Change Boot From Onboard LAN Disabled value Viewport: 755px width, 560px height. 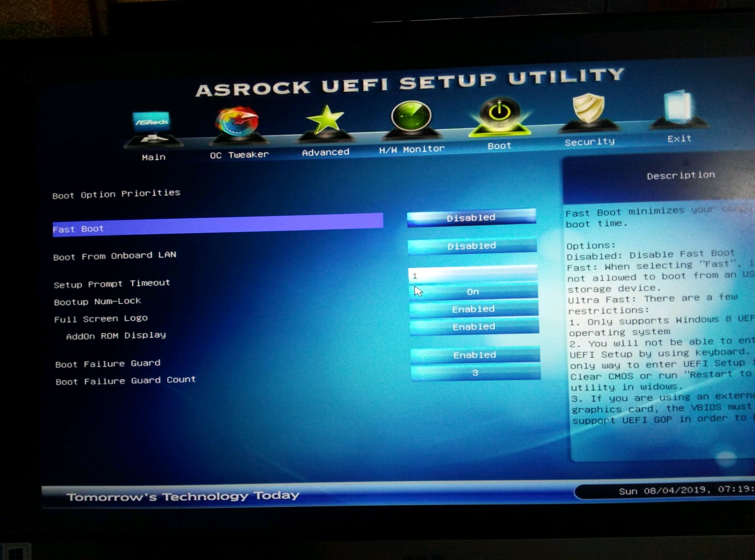[x=472, y=246]
